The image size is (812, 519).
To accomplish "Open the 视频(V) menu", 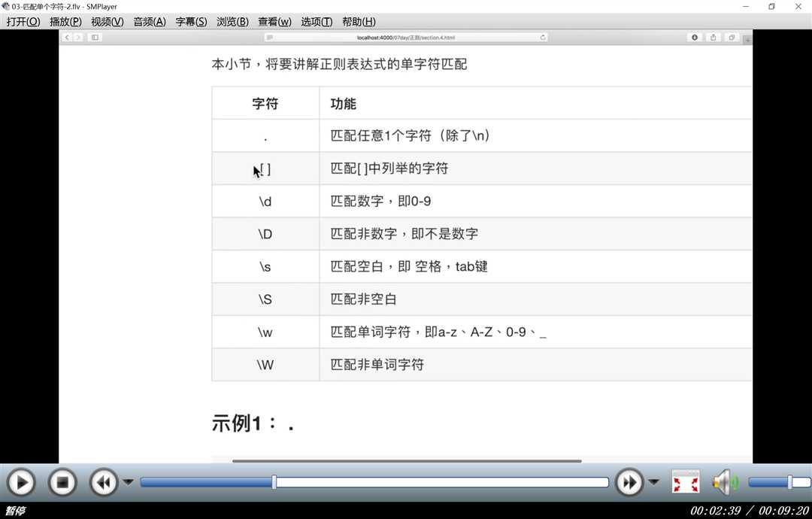I will pos(108,22).
